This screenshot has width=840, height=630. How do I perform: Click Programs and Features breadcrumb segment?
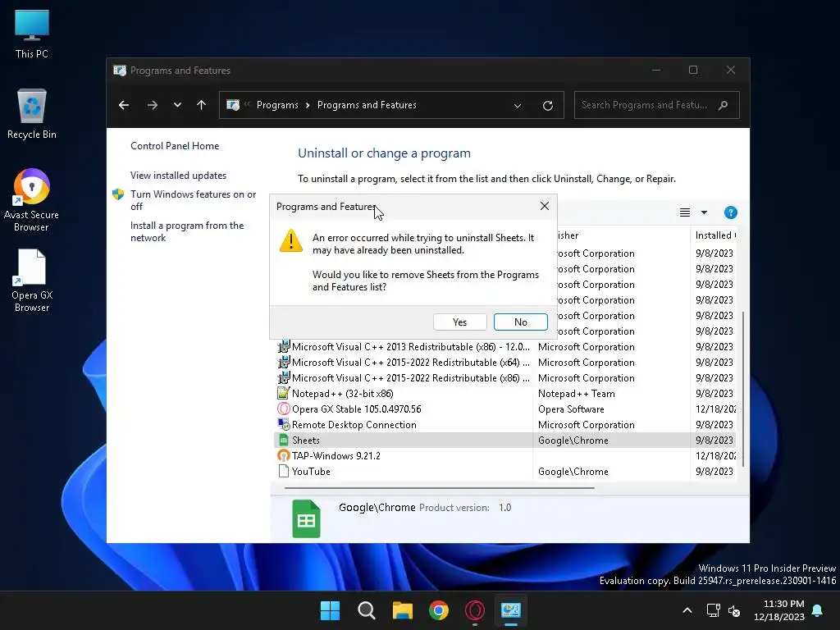(x=367, y=105)
